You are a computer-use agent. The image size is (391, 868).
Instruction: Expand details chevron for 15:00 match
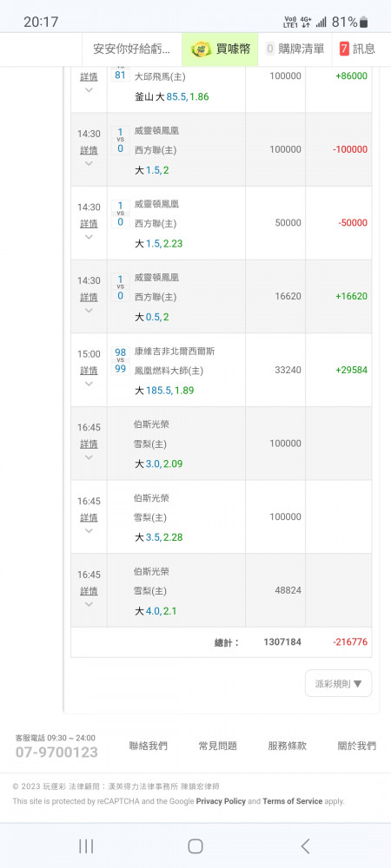[89, 384]
